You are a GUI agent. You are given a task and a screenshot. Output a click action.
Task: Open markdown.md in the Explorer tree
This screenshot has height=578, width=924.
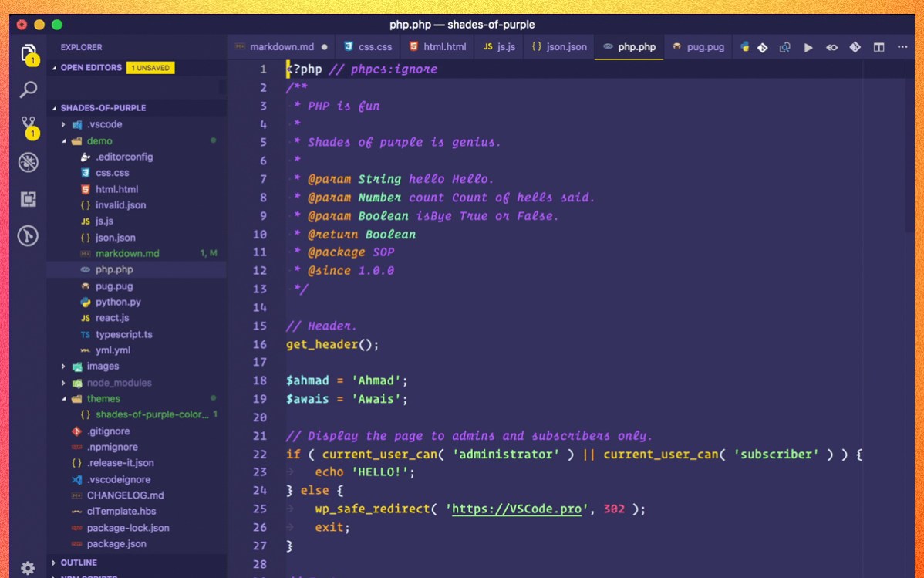point(127,254)
